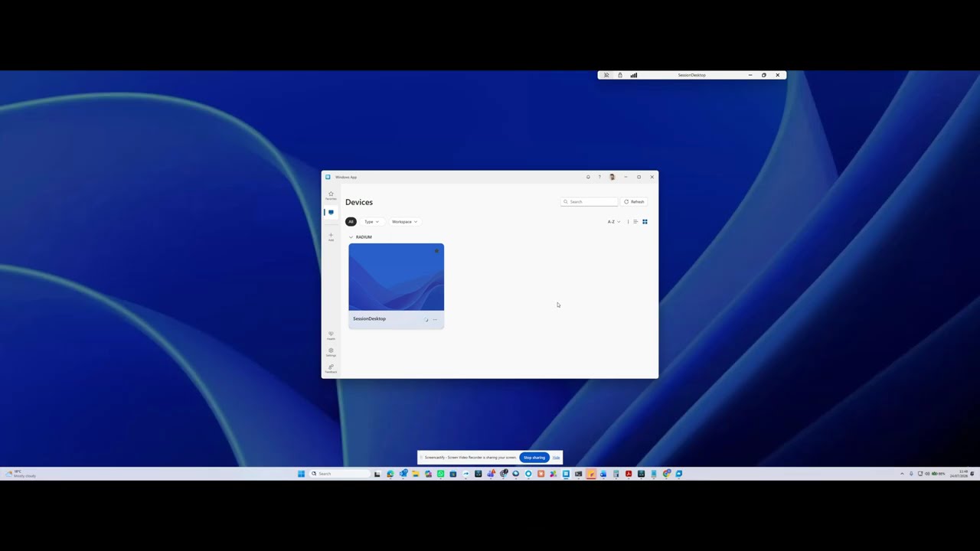980x551 pixels.
Task: Open the A-Z sort dropdown
Action: (x=614, y=222)
